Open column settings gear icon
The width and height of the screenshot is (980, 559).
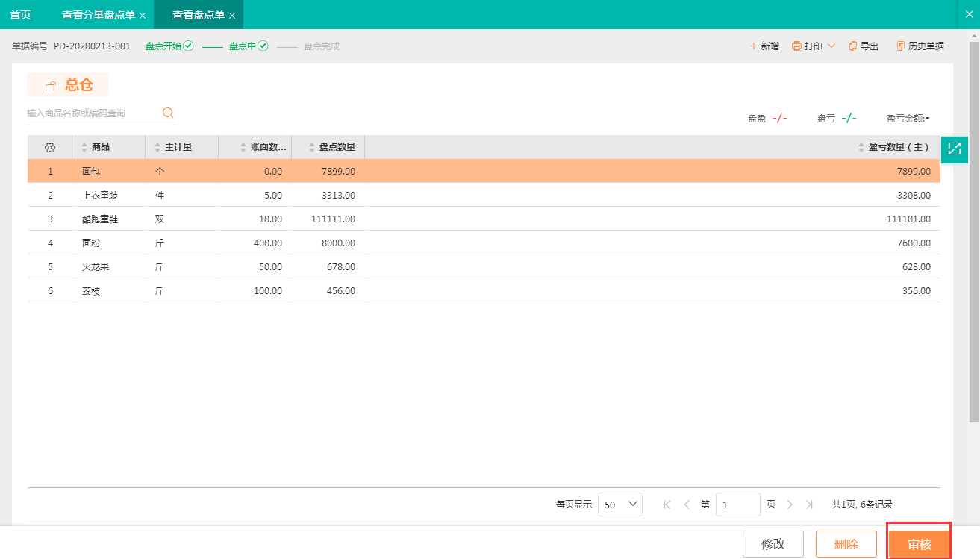tap(50, 147)
